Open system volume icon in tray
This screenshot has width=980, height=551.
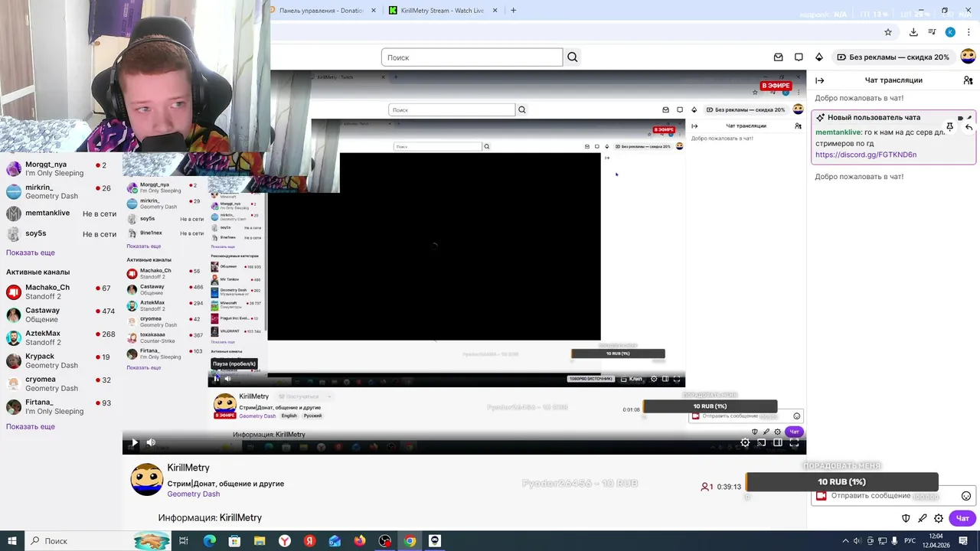click(857, 541)
